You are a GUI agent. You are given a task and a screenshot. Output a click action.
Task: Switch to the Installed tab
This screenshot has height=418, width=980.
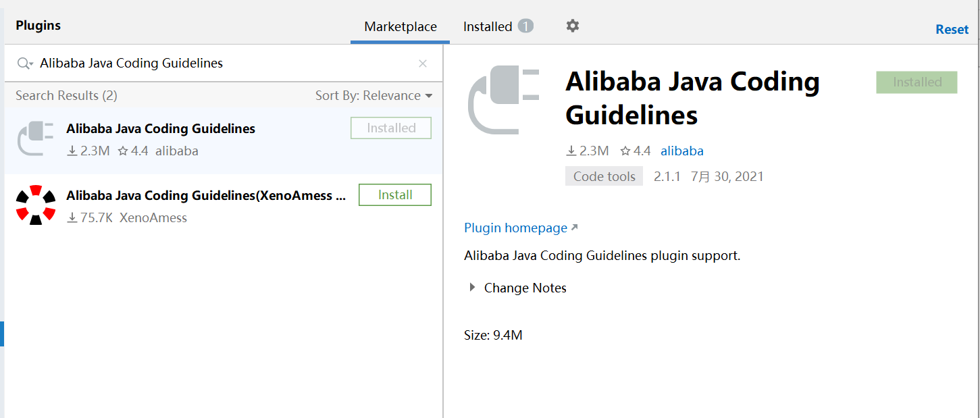click(498, 26)
